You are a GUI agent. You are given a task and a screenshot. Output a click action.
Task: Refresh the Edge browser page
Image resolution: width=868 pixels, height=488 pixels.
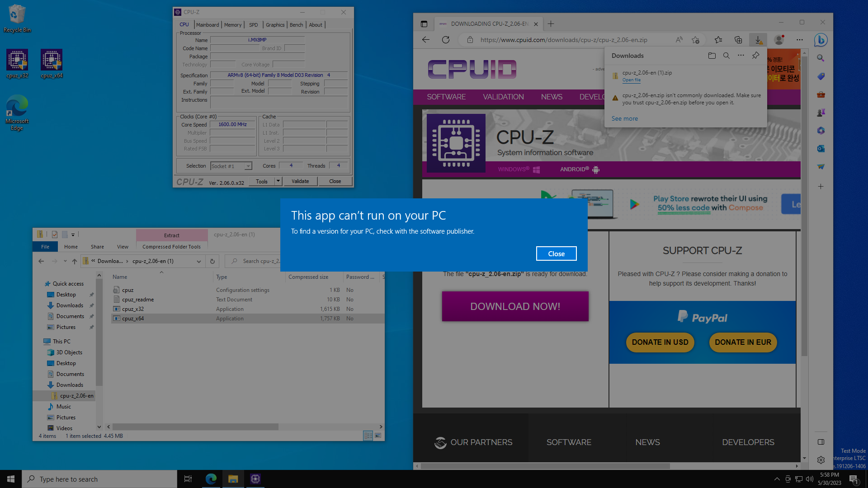(446, 40)
